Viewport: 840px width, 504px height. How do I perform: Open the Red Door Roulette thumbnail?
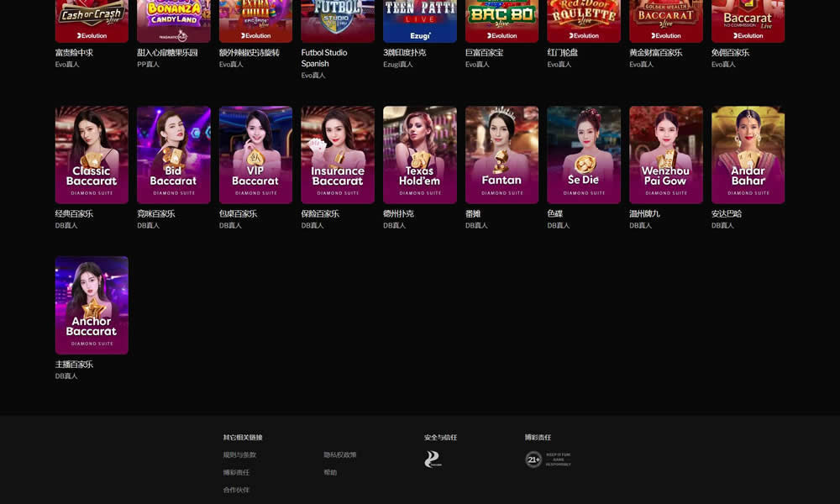[x=584, y=21]
